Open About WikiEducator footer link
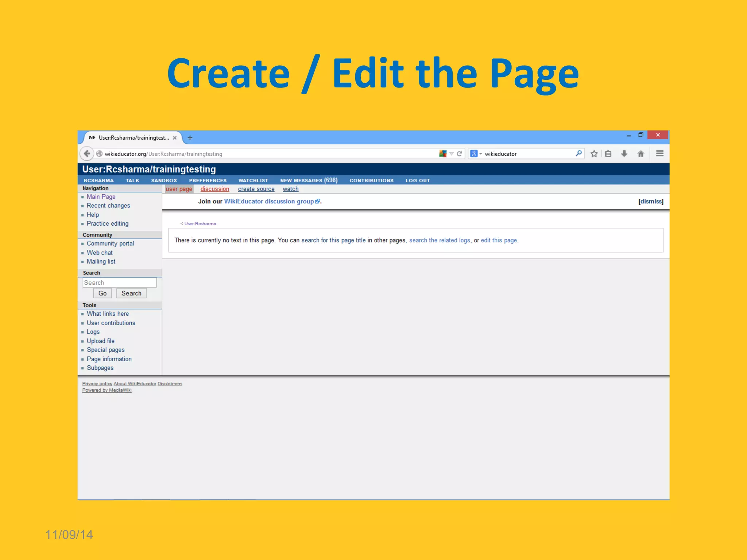This screenshot has width=747, height=560. tap(135, 384)
